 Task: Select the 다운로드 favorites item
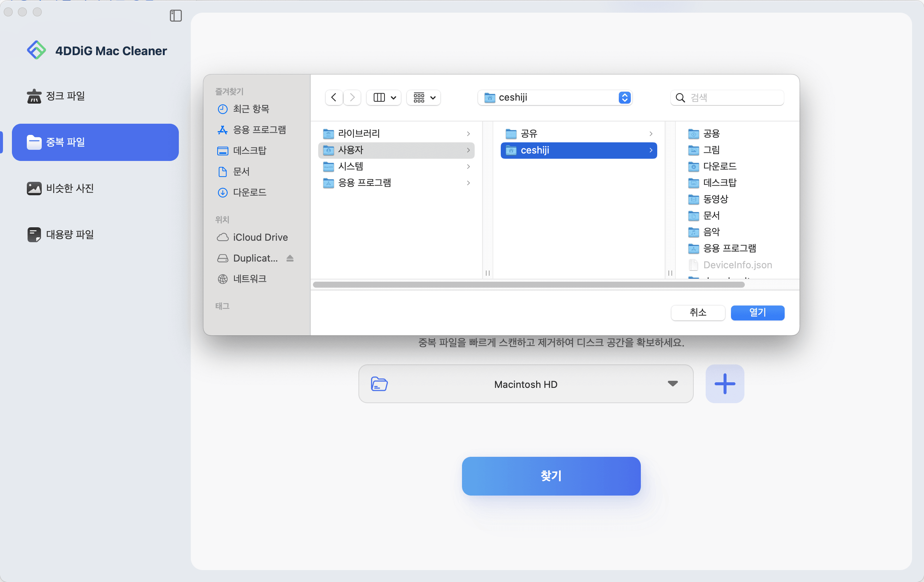click(x=249, y=192)
